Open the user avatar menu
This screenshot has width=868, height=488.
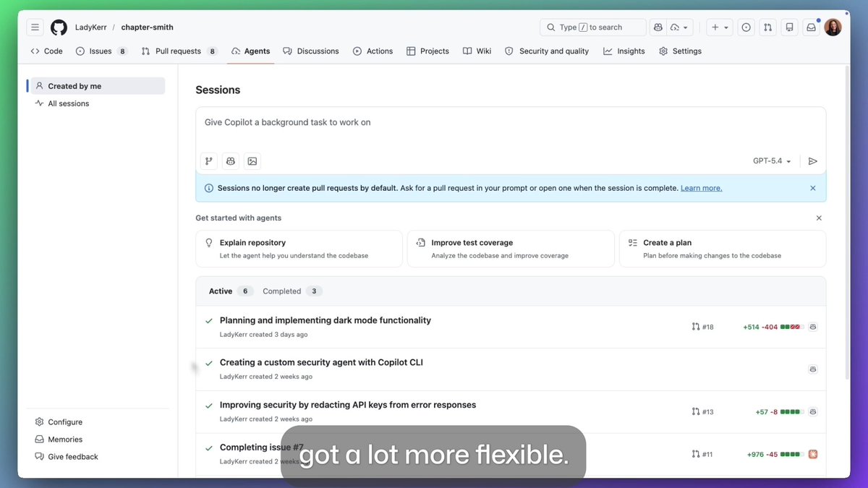[x=833, y=27]
